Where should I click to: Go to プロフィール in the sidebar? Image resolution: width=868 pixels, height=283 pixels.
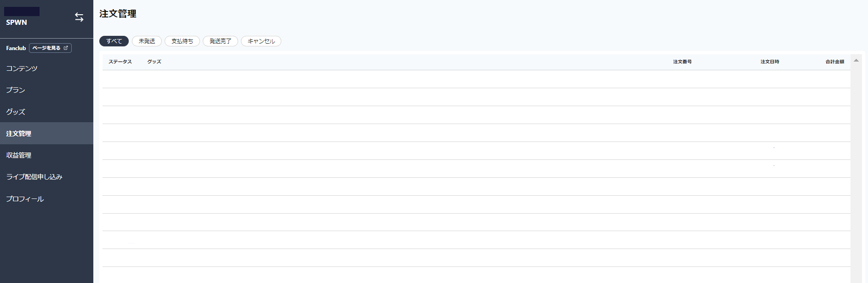[x=25, y=199]
